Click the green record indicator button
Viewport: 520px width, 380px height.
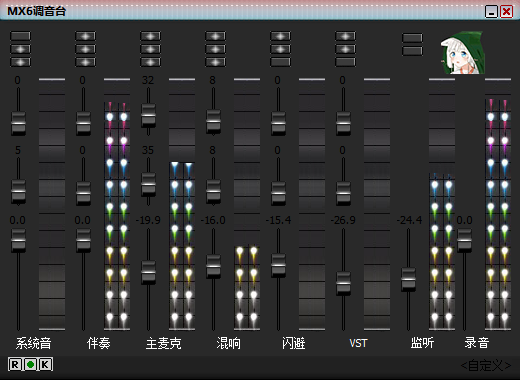[30, 364]
